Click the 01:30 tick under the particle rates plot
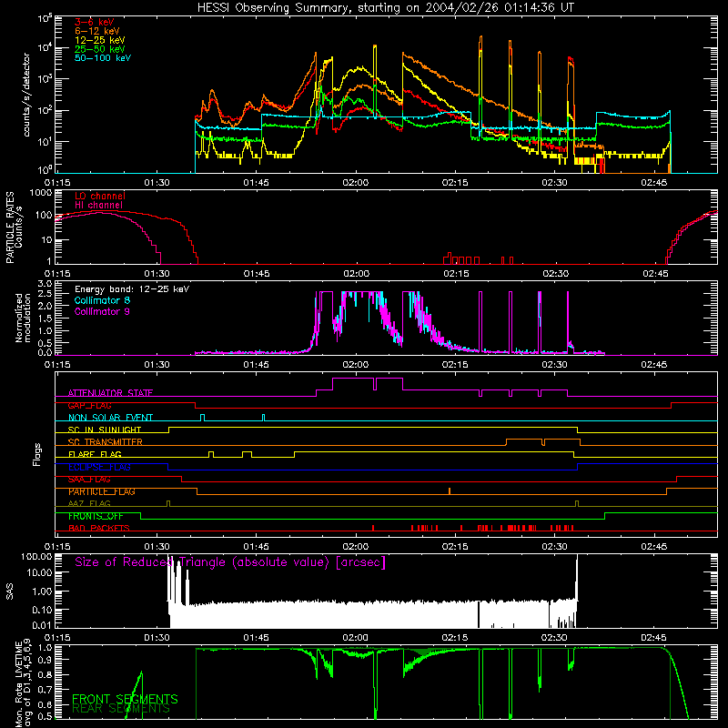Screen dimensions: 728x728 157,274
